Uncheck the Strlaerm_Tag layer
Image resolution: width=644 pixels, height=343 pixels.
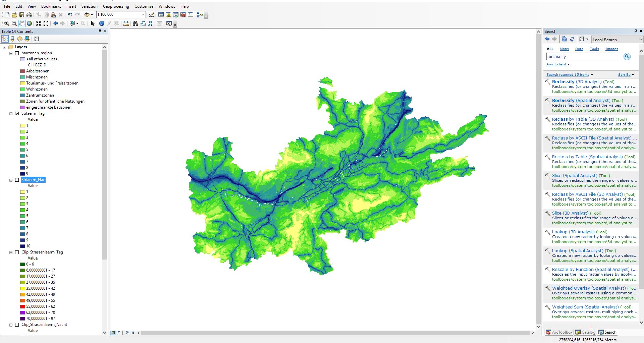click(x=17, y=113)
